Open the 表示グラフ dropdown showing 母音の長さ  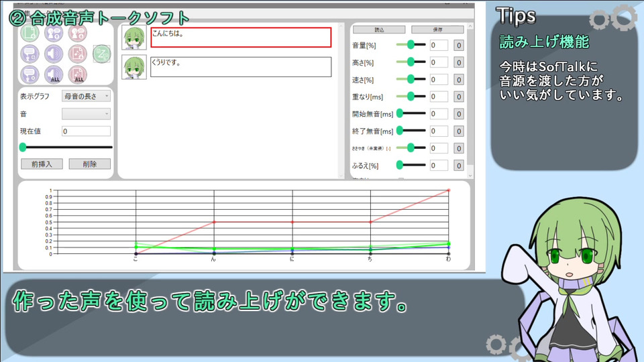(87, 96)
